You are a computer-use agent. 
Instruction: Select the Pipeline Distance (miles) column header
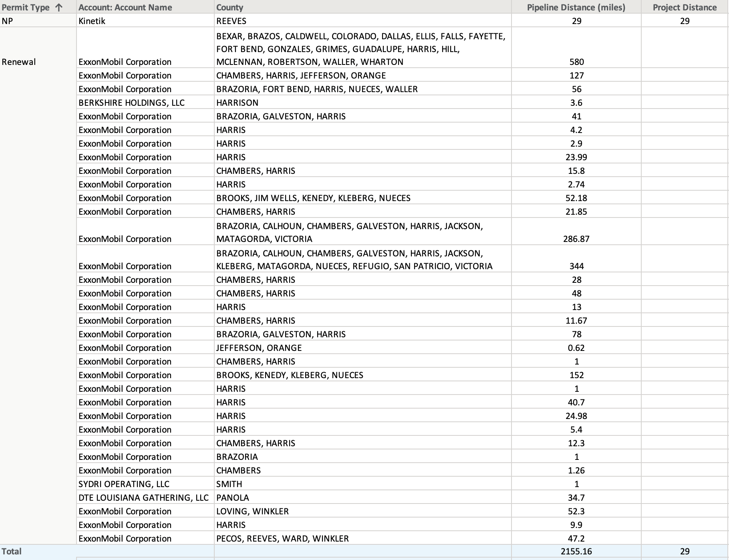pos(576,7)
